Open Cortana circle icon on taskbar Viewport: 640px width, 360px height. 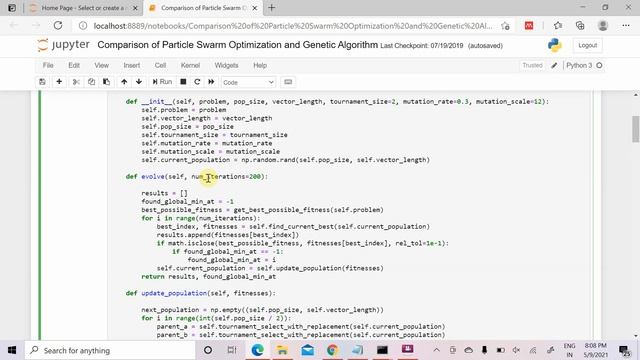tap(208, 350)
